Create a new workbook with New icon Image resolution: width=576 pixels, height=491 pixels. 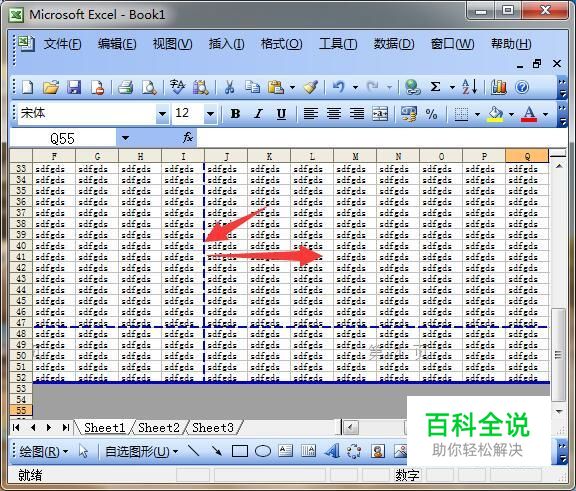click(x=28, y=87)
